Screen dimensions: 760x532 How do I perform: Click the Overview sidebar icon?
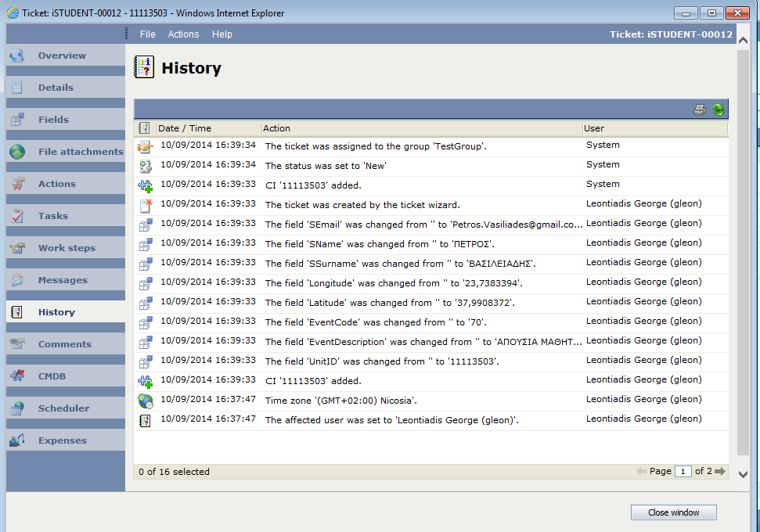pyautogui.click(x=17, y=56)
